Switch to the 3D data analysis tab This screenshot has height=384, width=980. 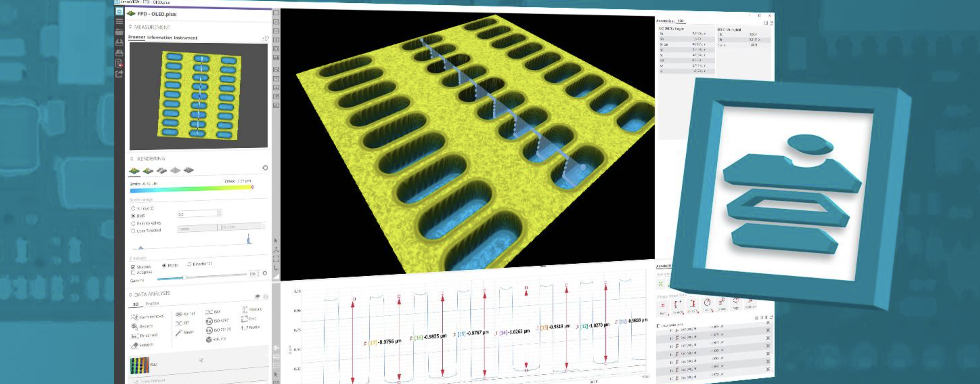point(135,304)
